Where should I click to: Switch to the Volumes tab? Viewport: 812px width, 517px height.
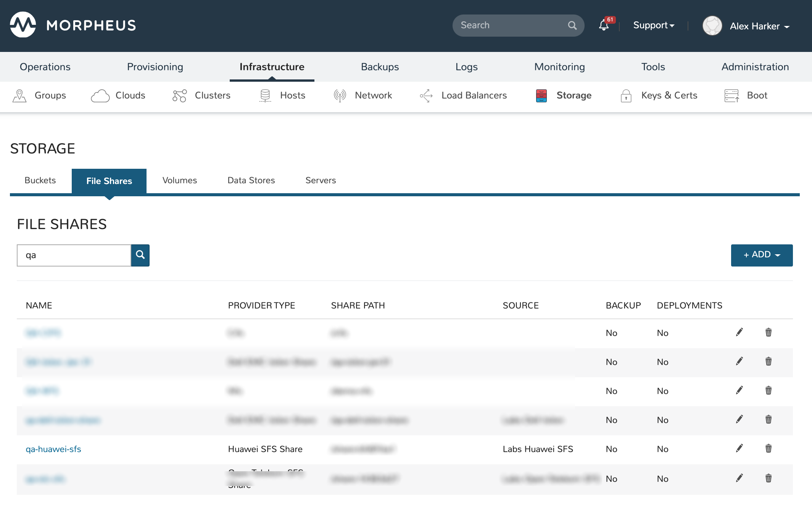pos(180,181)
